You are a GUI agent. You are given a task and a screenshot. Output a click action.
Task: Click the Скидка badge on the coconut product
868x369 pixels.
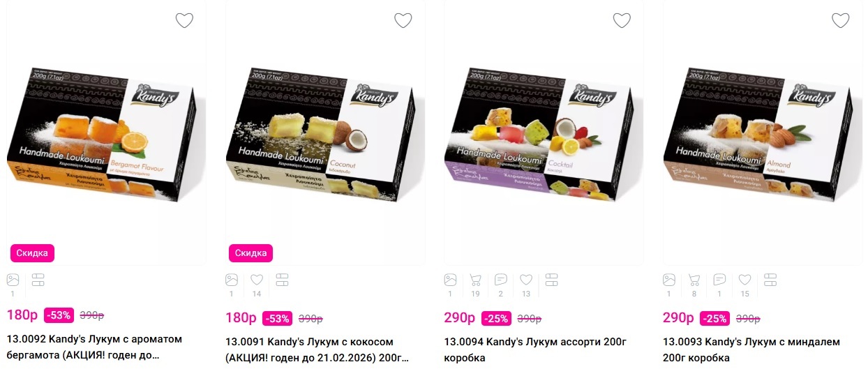point(251,253)
